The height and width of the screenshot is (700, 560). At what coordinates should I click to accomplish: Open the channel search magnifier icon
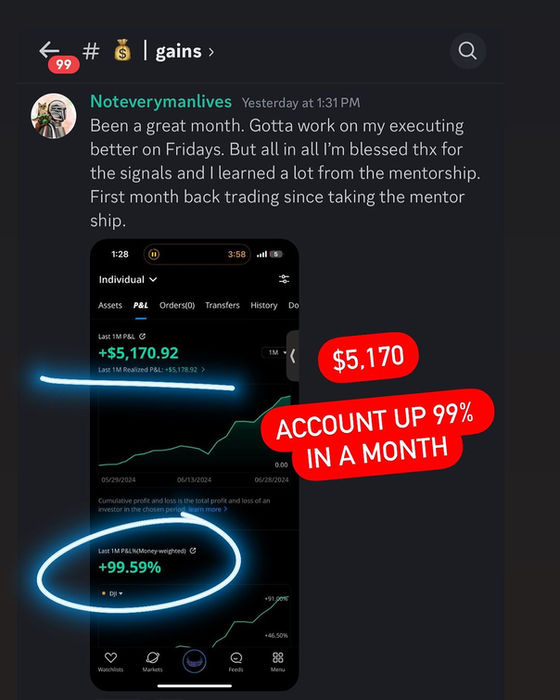(x=468, y=50)
